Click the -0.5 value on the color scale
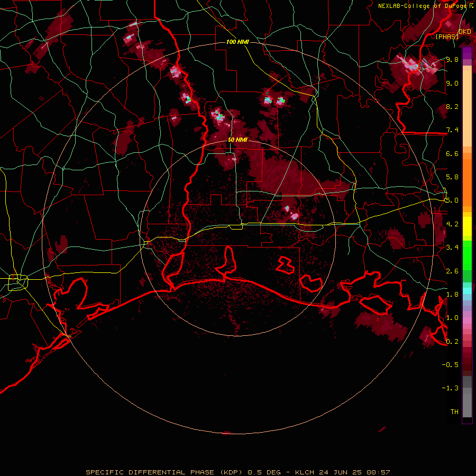476x476 pixels. point(450,365)
